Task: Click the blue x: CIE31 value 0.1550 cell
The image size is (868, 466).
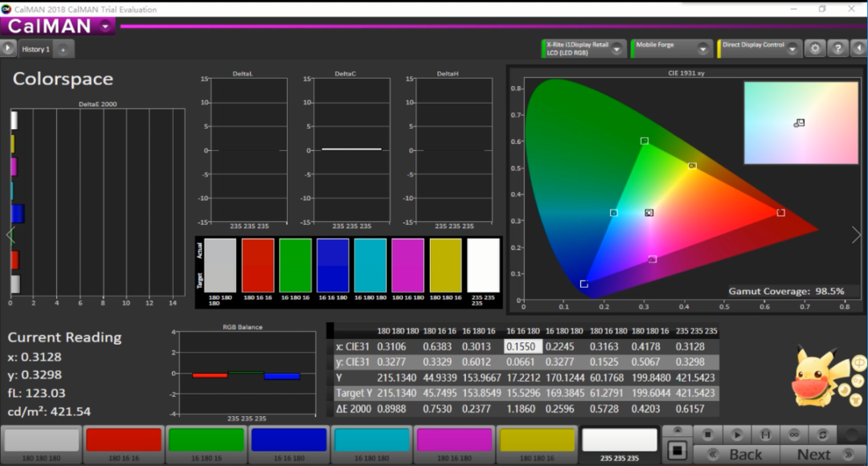Action: 521,346
